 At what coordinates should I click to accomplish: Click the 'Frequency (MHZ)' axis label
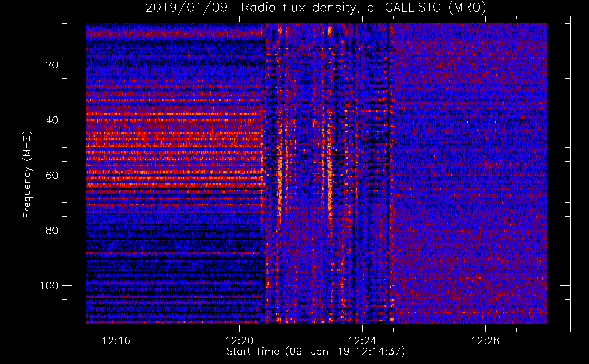(x=27, y=174)
